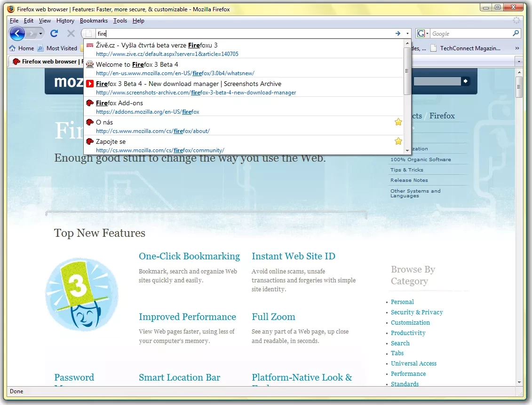532x405 pixels.
Task: Open the View menu
Action: (44, 21)
